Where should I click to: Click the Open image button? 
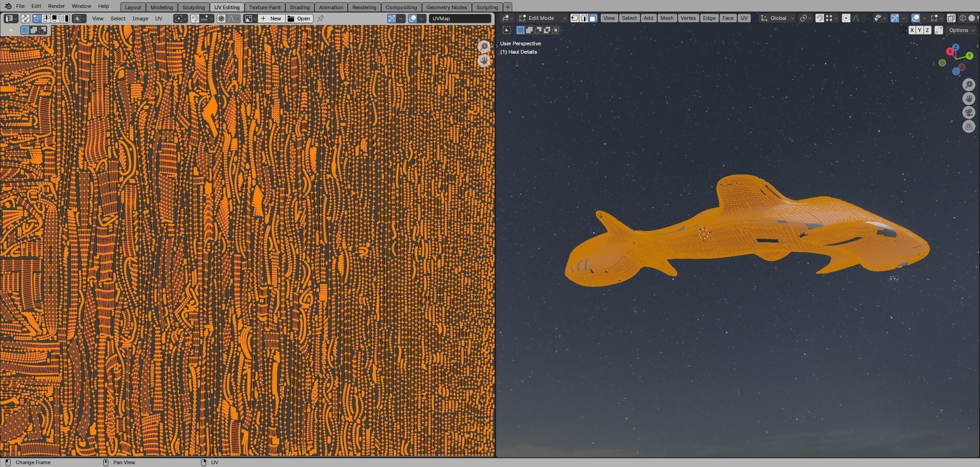pos(299,19)
